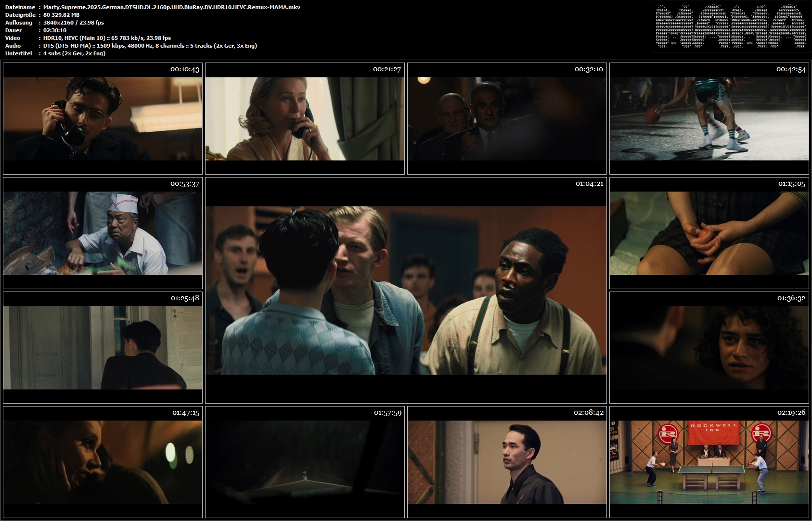Screen dimensions: 812x521
Task: Select the 01:47:15 dark close-up frame
Action: [103, 462]
